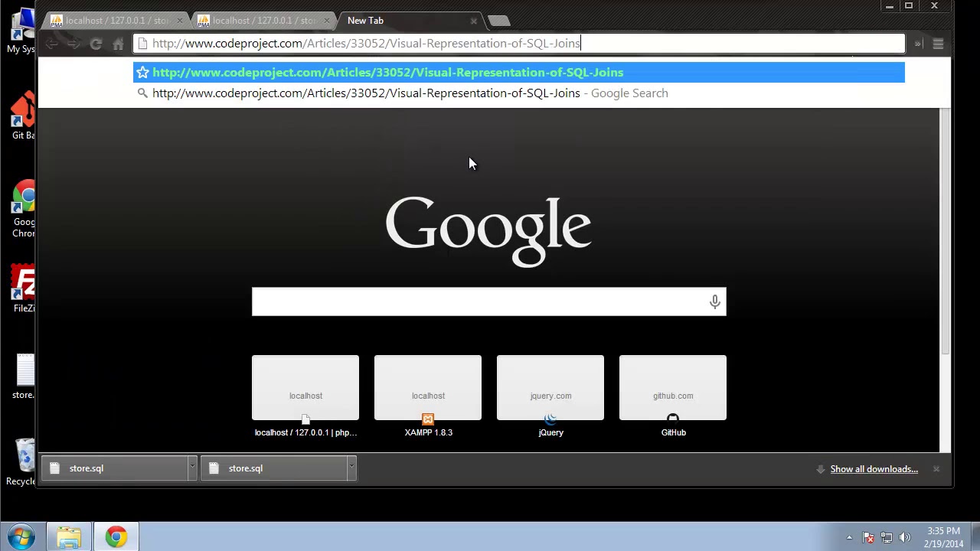Go to the home page via the house icon
980x551 pixels.
point(118,44)
